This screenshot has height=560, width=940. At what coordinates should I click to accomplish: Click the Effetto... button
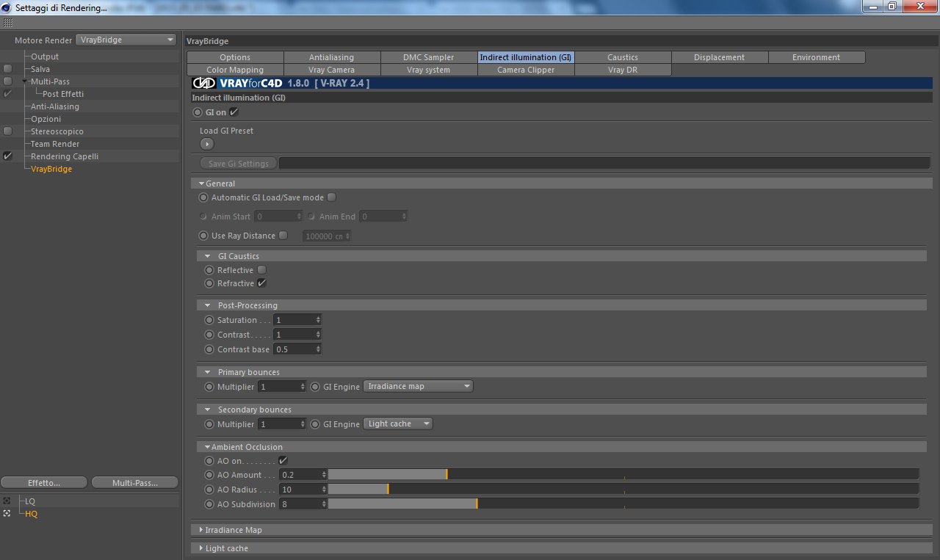point(45,483)
